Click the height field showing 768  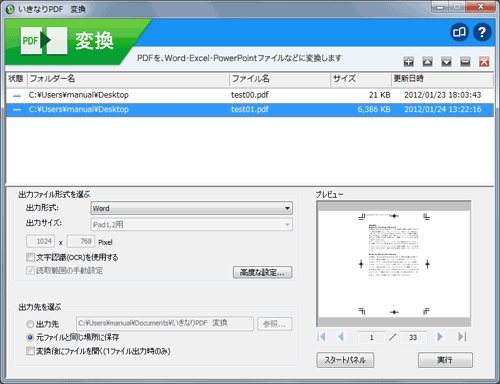(x=81, y=241)
